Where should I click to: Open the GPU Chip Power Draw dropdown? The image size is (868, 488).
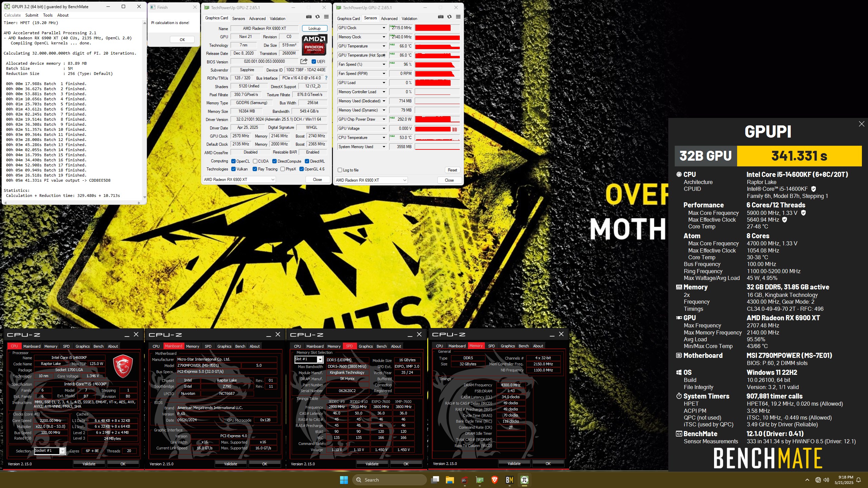click(x=384, y=119)
